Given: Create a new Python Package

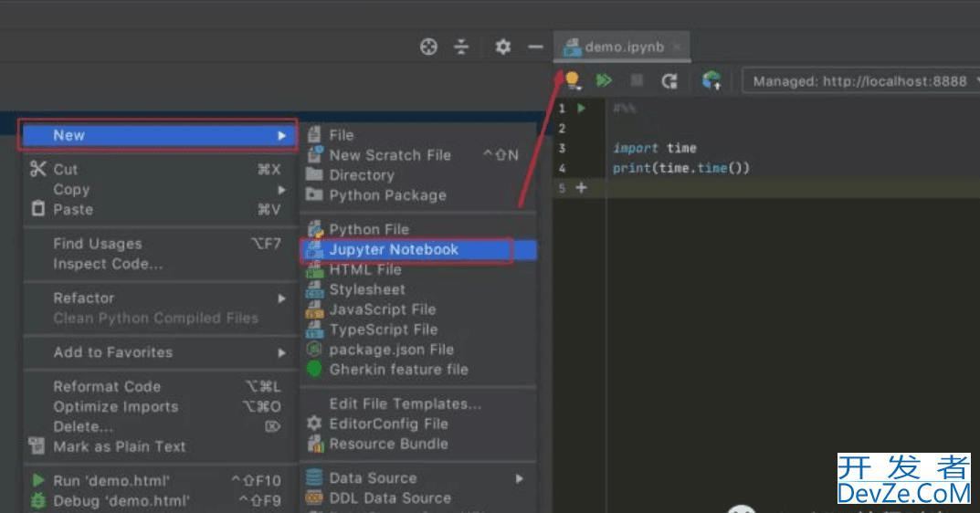Looking at the screenshot, I should [418, 195].
